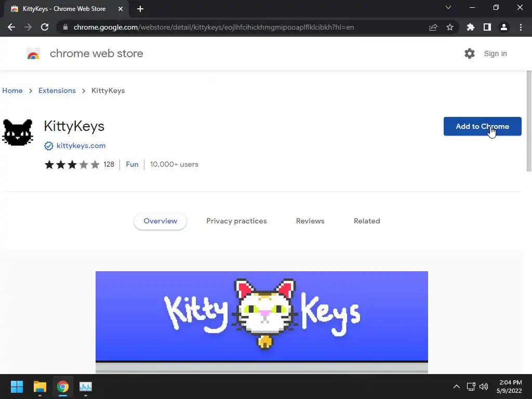Select the Overview tab
This screenshot has height=399, width=532.
pos(160,221)
